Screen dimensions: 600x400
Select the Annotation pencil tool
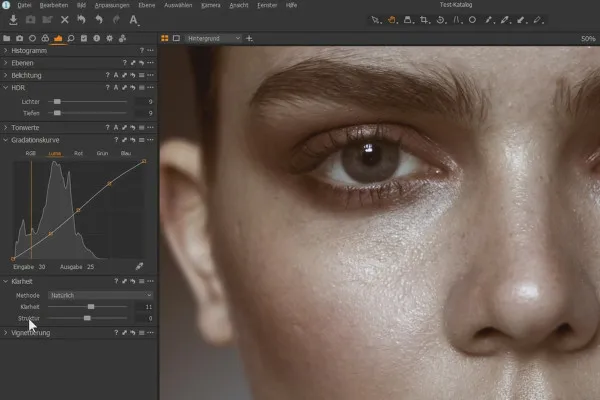(x=538, y=20)
